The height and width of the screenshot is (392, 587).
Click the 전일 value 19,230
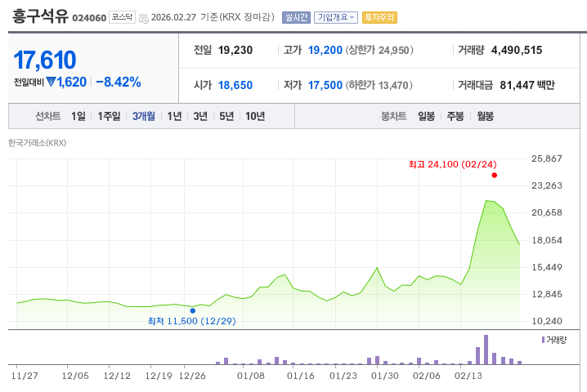(235, 50)
